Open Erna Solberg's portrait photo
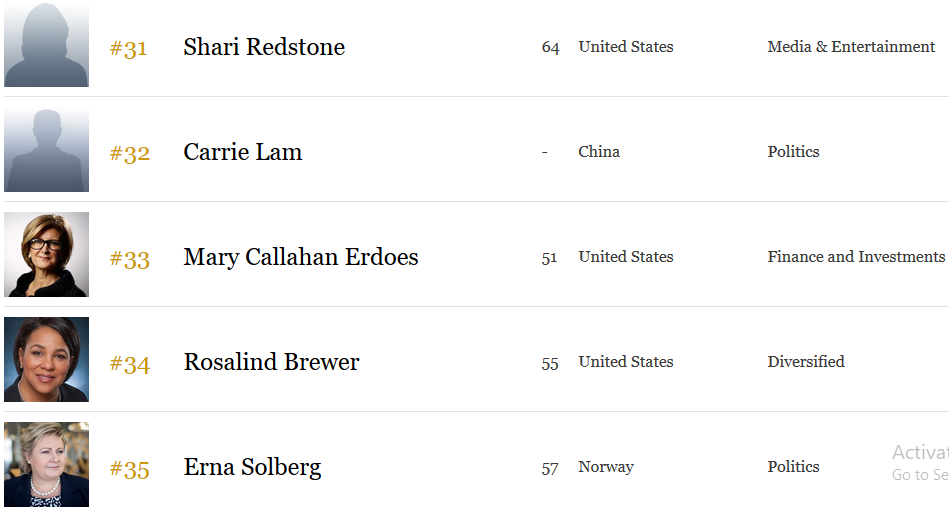The image size is (949, 511). click(47, 464)
